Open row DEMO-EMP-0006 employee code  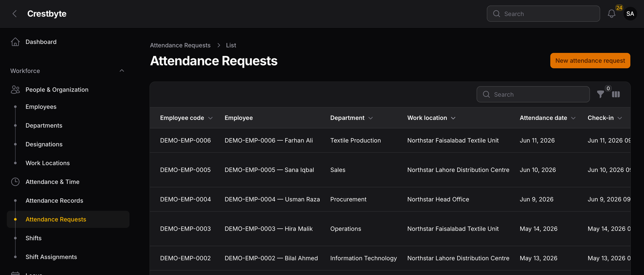click(186, 140)
